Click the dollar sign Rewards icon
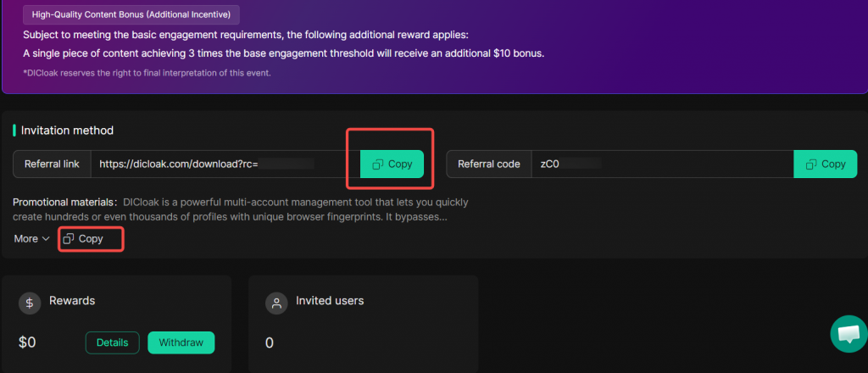Viewport: 868px width, 373px height. 30,303
